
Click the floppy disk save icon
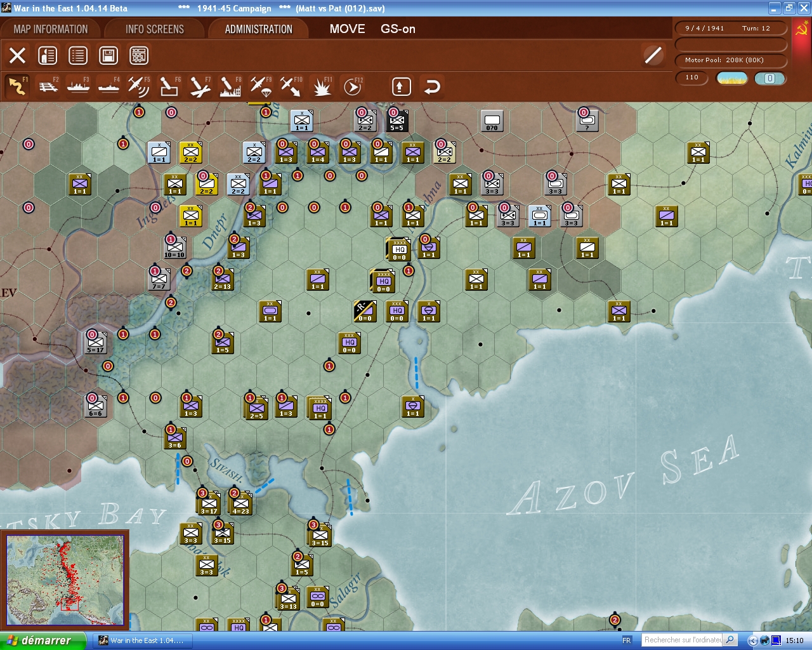(x=108, y=55)
